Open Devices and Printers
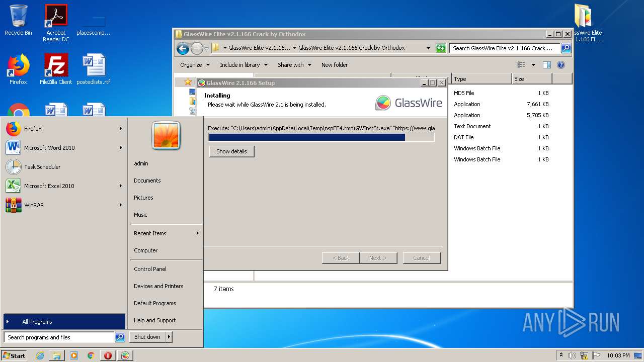The height and width of the screenshot is (362, 644). click(158, 286)
